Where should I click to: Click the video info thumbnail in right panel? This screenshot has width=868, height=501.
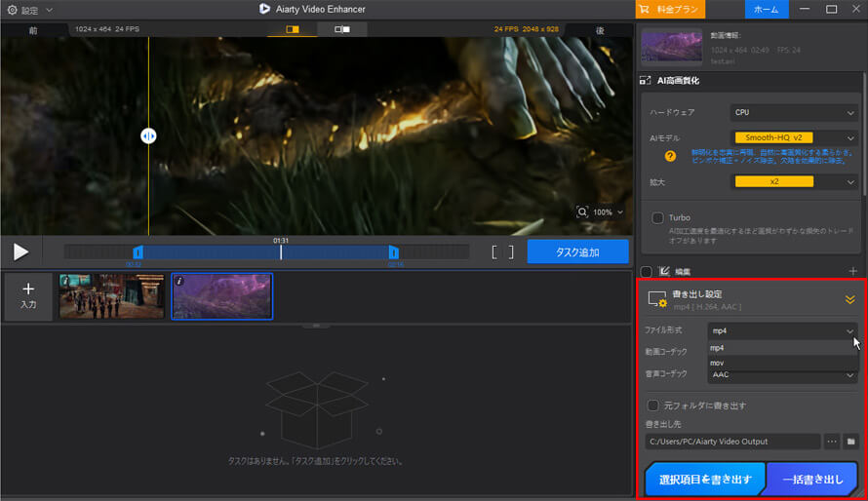[x=672, y=47]
